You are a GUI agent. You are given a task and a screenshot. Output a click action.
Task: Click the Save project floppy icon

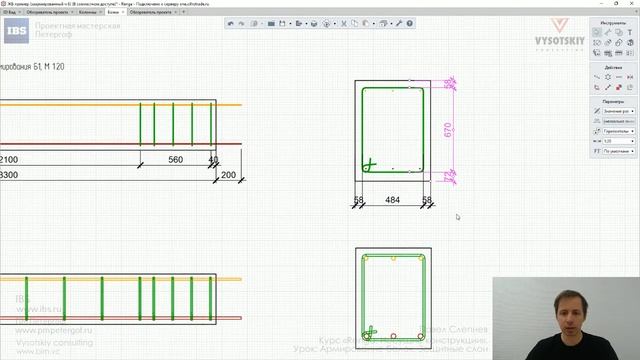pyautogui.click(x=282, y=24)
